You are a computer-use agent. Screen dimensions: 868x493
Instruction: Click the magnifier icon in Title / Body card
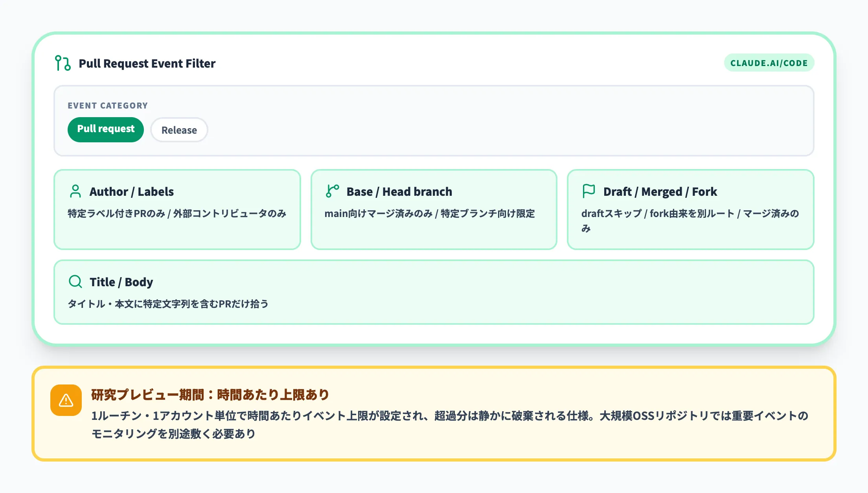(75, 281)
